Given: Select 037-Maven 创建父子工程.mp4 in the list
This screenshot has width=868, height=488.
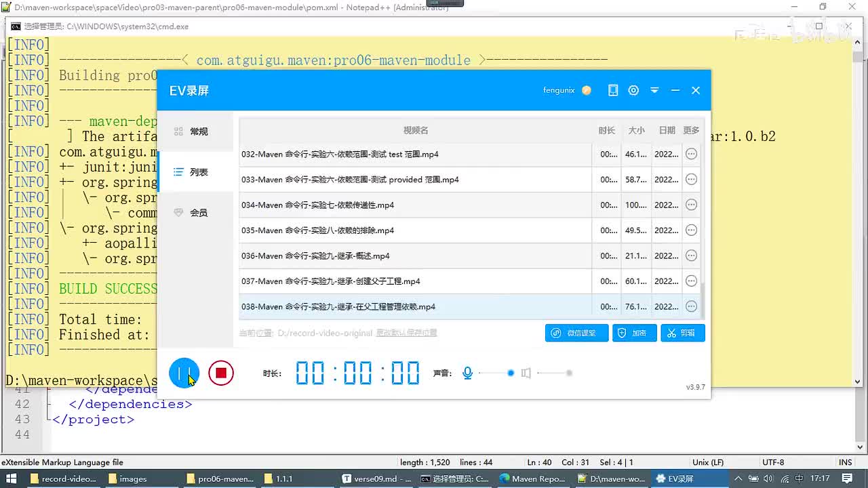Looking at the screenshot, I should [x=470, y=281].
